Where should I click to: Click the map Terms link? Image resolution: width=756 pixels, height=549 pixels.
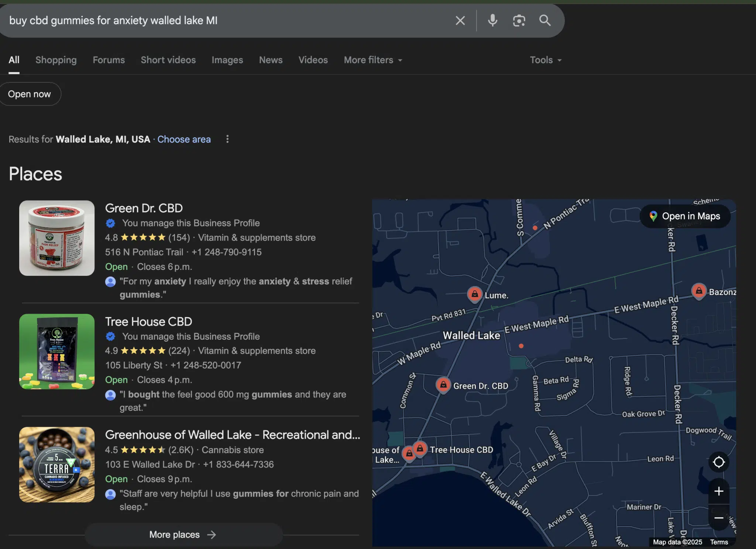pos(719,542)
